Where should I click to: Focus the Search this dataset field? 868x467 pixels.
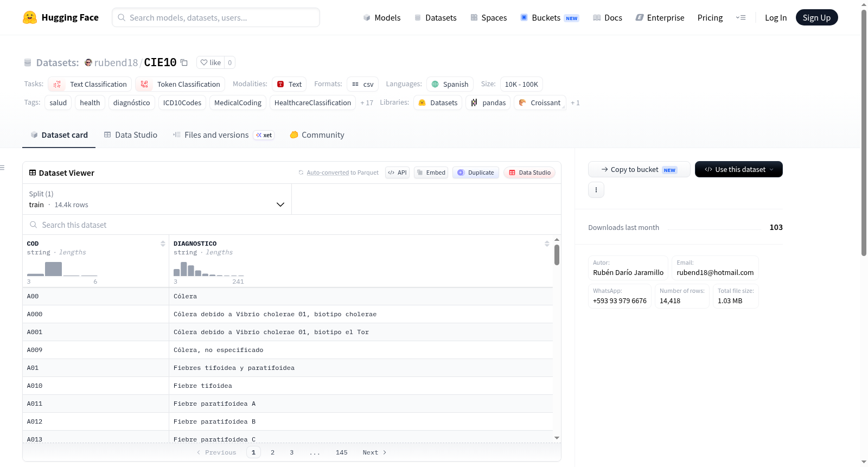click(x=292, y=225)
